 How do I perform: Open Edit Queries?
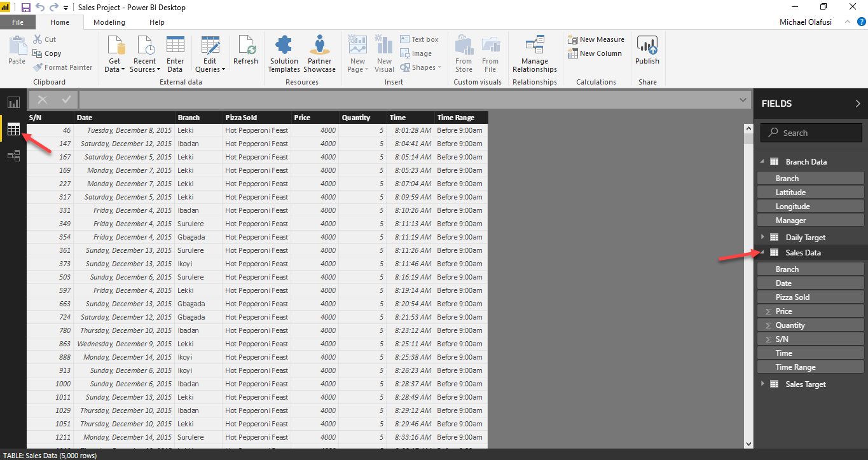(x=210, y=53)
